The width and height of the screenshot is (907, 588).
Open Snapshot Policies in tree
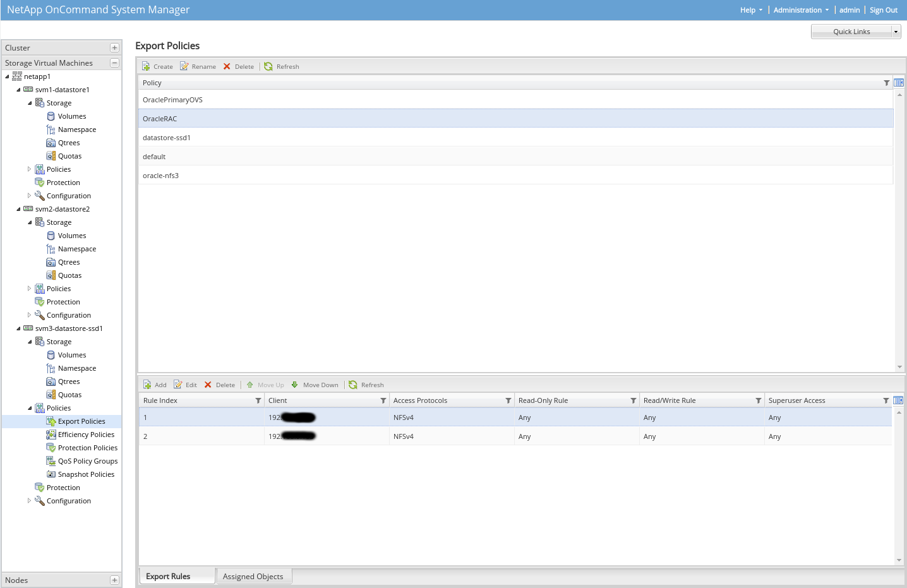click(86, 474)
